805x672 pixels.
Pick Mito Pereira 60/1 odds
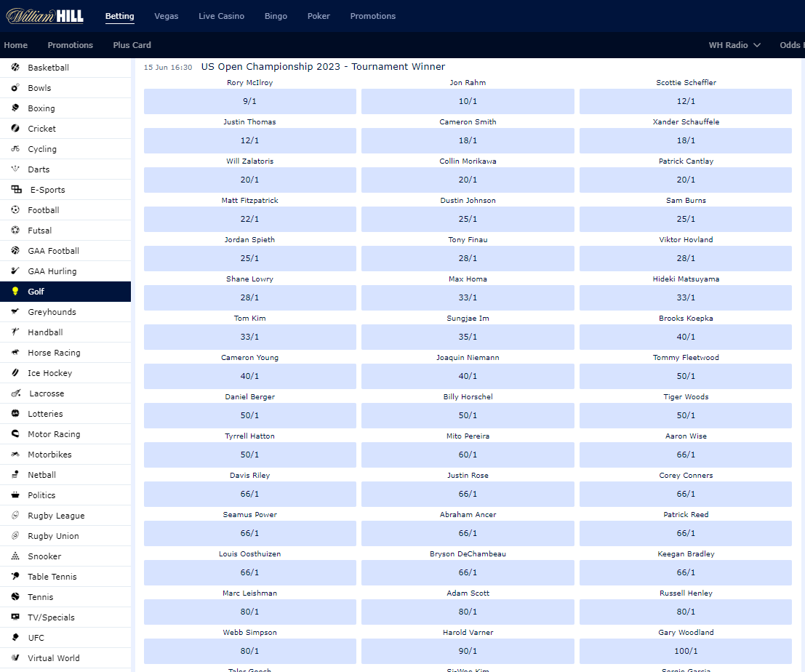click(468, 455)
